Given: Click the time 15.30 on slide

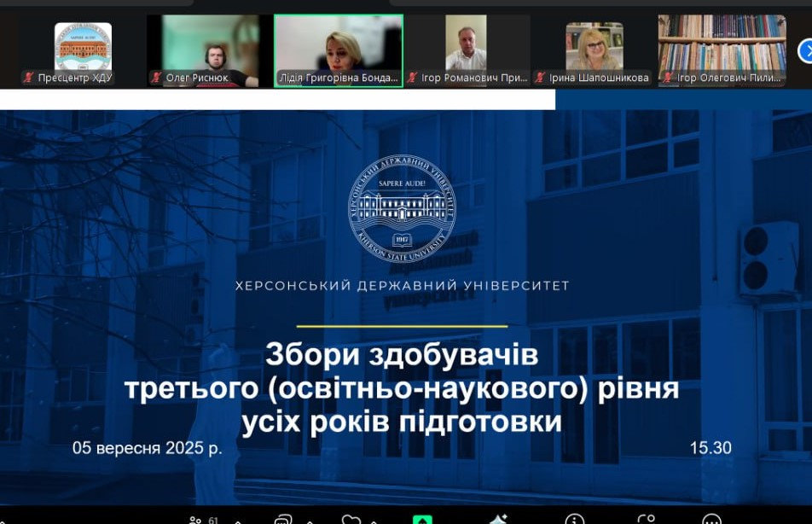Looking at the screenshot, I should 710,448.
